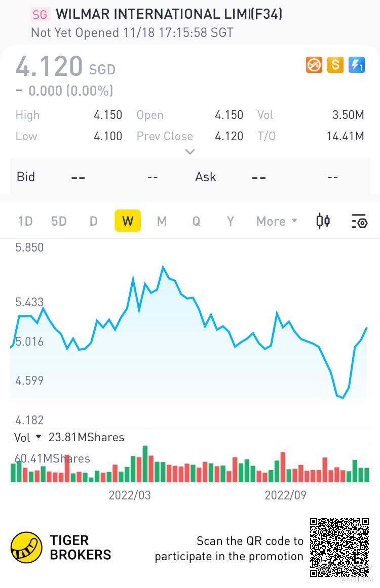Tap the promotion QR code
This screenshot has width=380, height=588.
pyautogui.click(x=339, y=548)
